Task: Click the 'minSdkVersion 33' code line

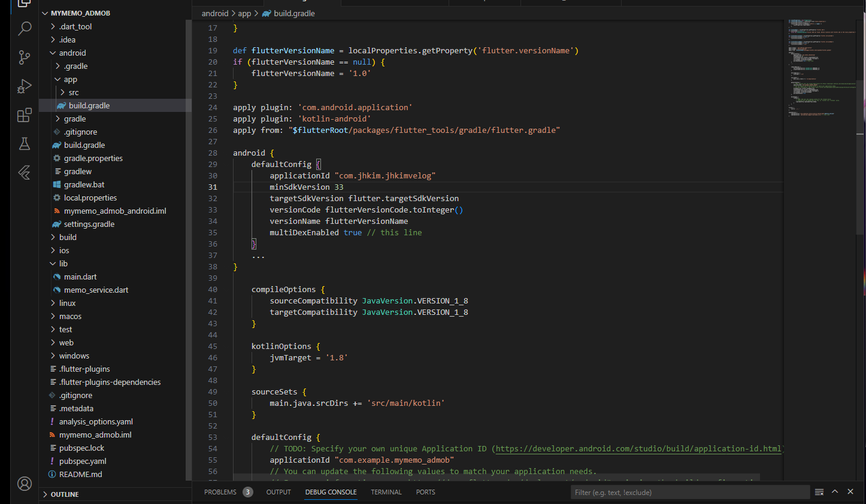Action: pos(307,187)
